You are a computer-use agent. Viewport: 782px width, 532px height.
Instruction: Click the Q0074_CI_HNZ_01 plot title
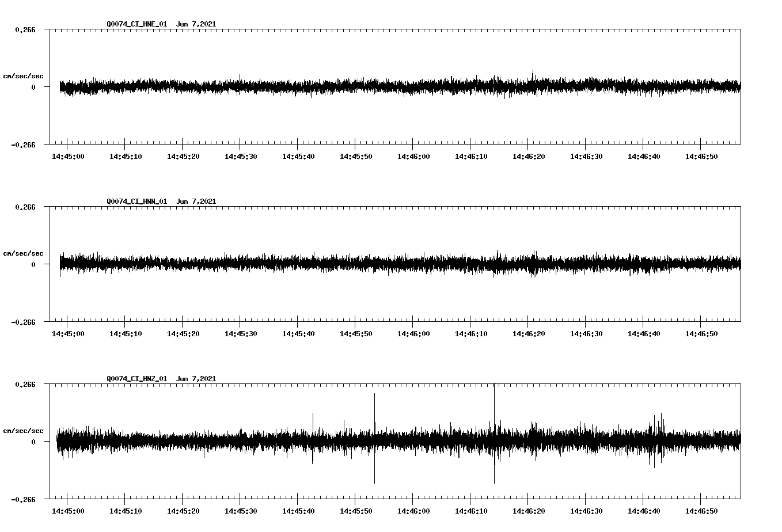[161, 379]
